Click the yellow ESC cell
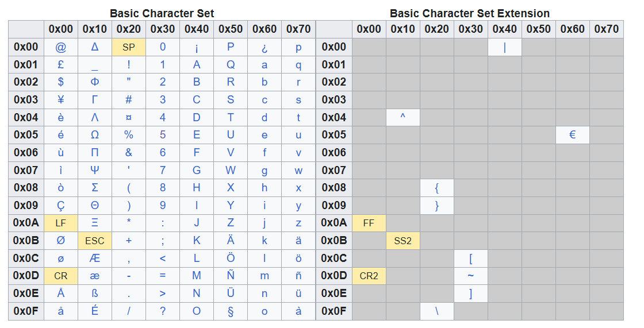 tap(95, 241)
